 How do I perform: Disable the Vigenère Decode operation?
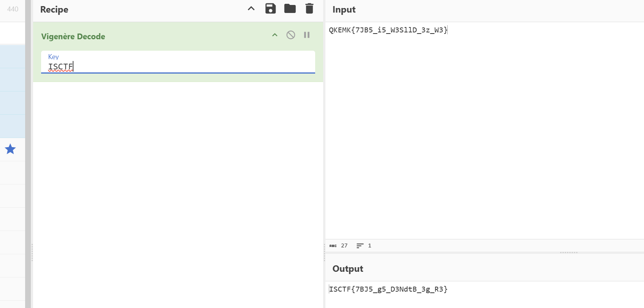pyautogui.click(x=291, y=35)
